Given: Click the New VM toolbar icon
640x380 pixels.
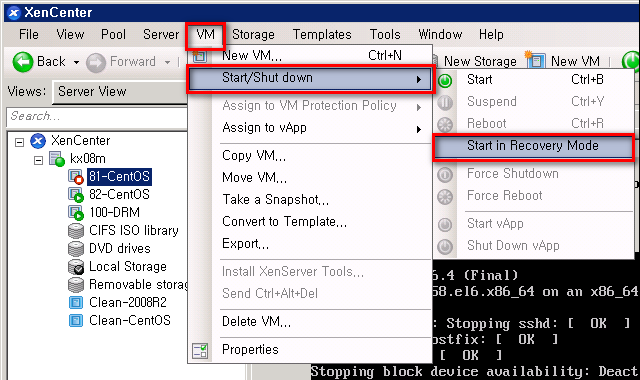Looking at the screenshot, I should click(x=536, y=60).
